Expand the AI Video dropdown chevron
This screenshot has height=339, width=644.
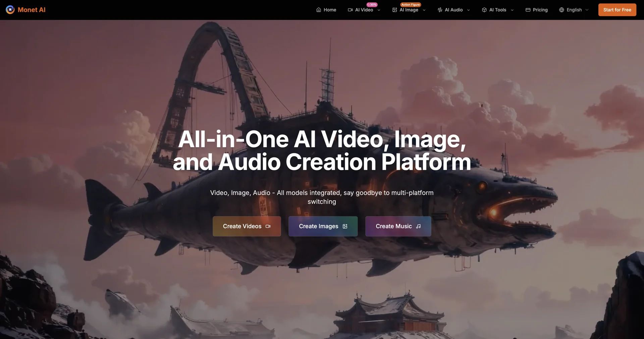tap(379, 10)
